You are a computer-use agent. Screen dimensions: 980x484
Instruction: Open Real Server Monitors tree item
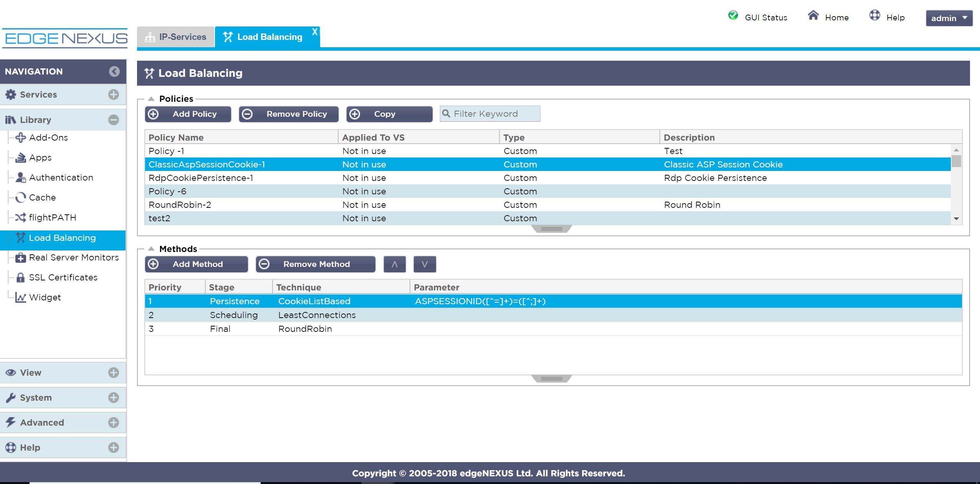click(74, 257)
